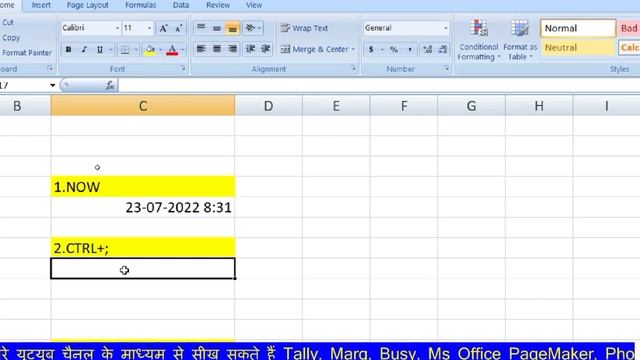640x360 pixels.
Task: Open Number dialog launcher
Action: tap(446, 68)
